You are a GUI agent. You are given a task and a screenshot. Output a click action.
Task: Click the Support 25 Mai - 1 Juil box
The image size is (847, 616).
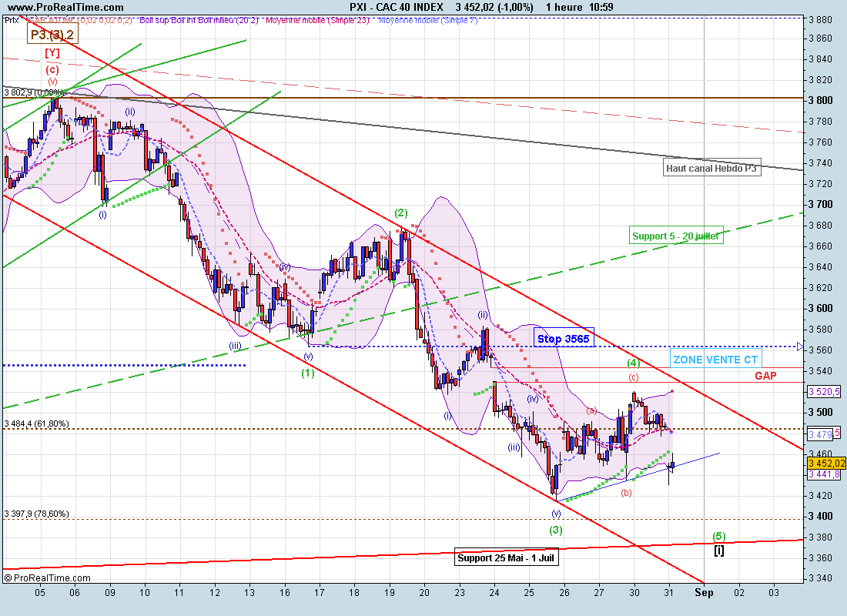coord(506,558)
